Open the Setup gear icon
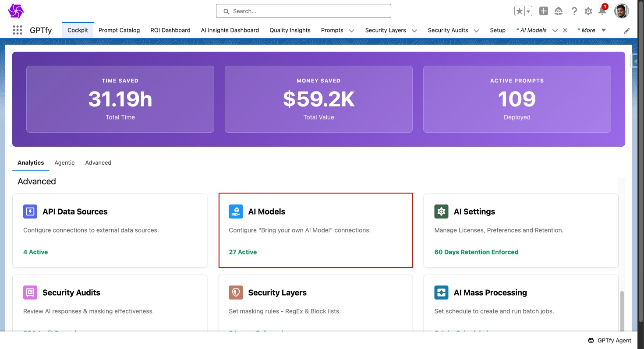This screenshot has height=349, width=644. pyautogui.click(x=588, y=11)
